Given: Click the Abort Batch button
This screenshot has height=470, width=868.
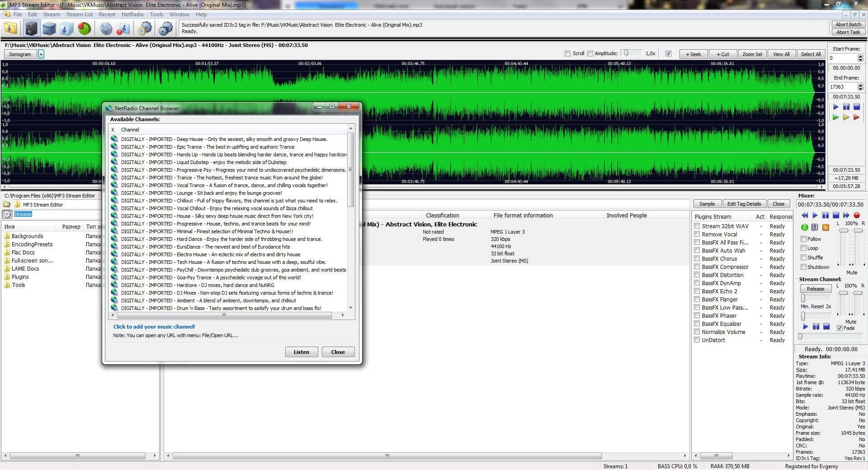Looking at the screenshot, I should pyautogui.click(x=849, y=24).
